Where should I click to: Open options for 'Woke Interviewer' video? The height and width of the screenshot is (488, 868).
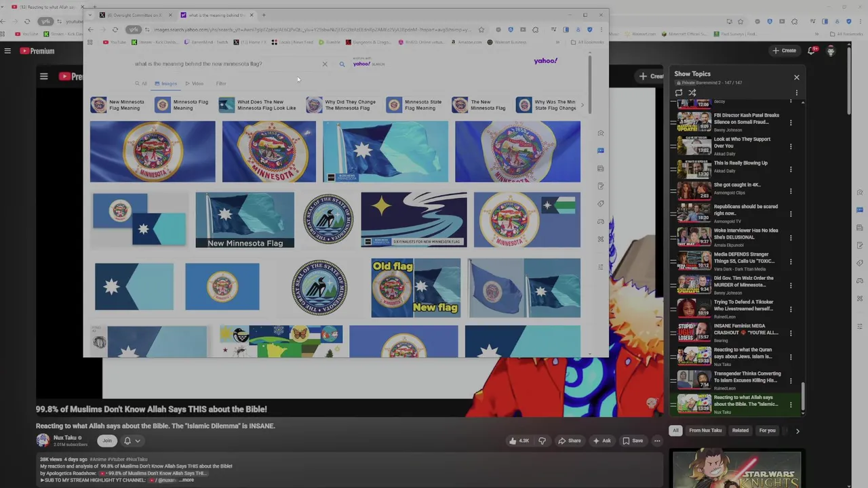pos(791,237)
